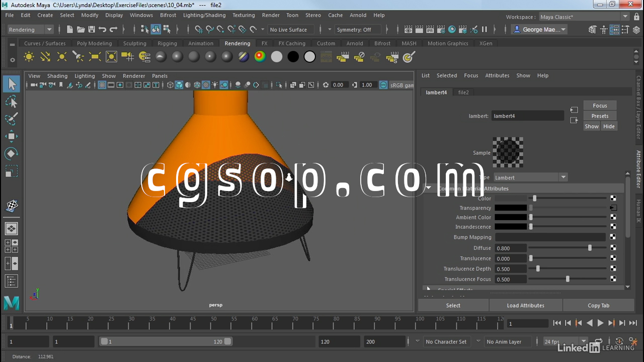Save the scene with the floppy disk icon
The width and height of the screenshot is (644, 362).
pyautogui.click(x=92, y=30)
